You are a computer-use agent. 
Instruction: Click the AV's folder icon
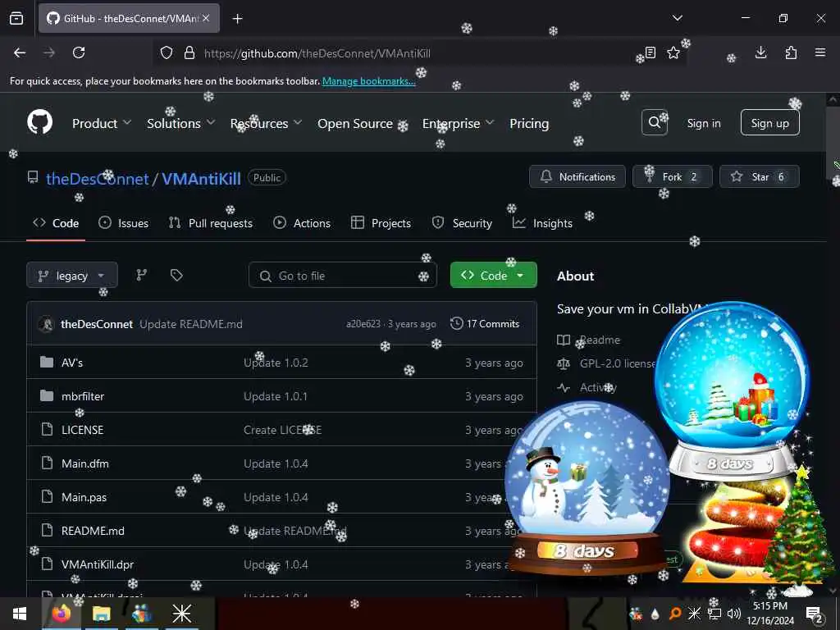point(47,363)
